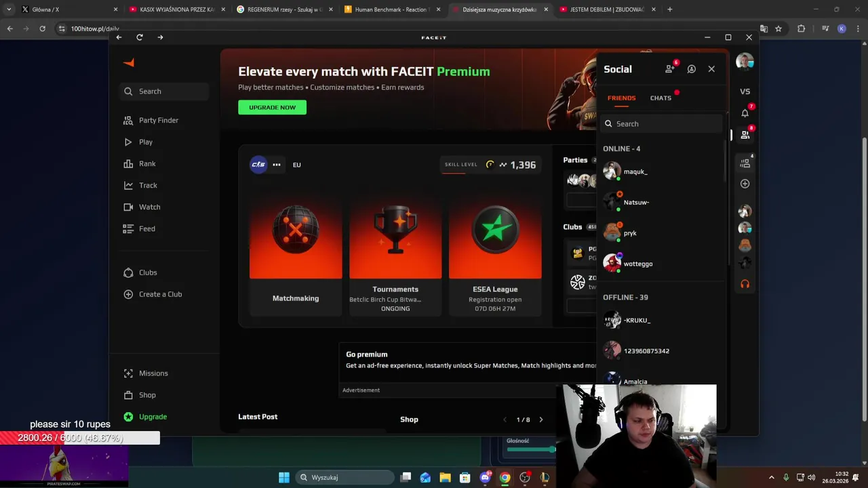Switch to the REGENERUM rzesy browser tab
The width and height of the screenshot is (868, 488).
point(285,9)
